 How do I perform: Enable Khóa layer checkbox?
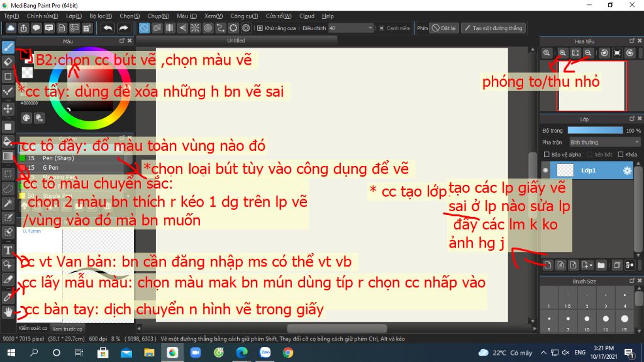click(621, 155)
